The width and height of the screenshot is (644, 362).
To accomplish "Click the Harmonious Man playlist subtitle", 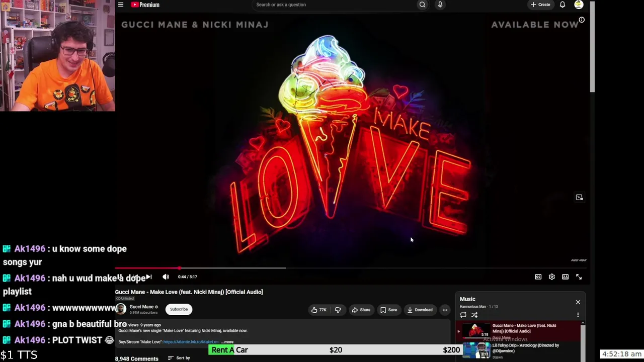I will click(473, 307).
